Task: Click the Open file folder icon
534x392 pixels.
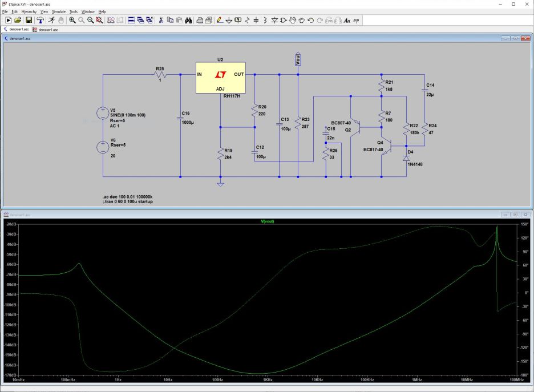Action: pyautogui.click(x=18, y=21)
